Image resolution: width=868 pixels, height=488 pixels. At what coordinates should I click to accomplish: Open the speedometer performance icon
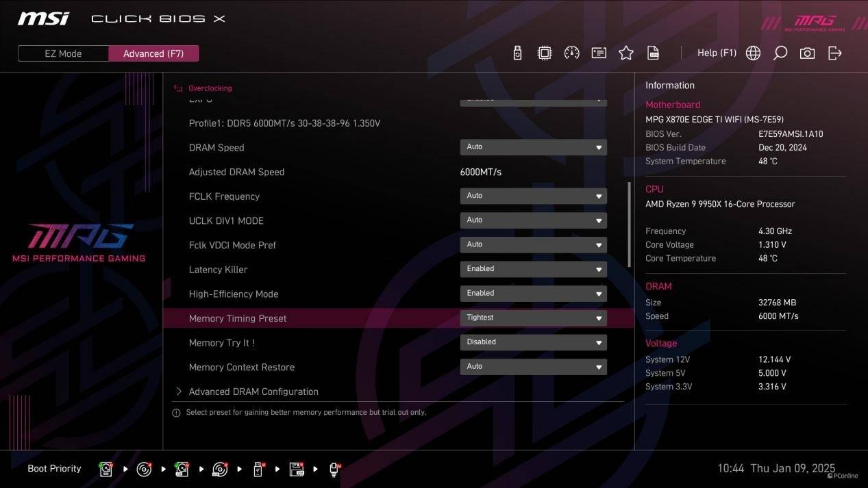point(571,53)
